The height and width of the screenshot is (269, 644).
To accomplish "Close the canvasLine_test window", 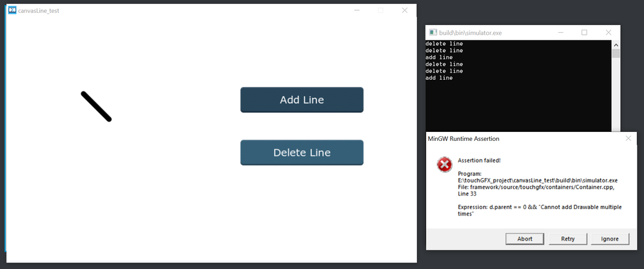I will [405, 10].
